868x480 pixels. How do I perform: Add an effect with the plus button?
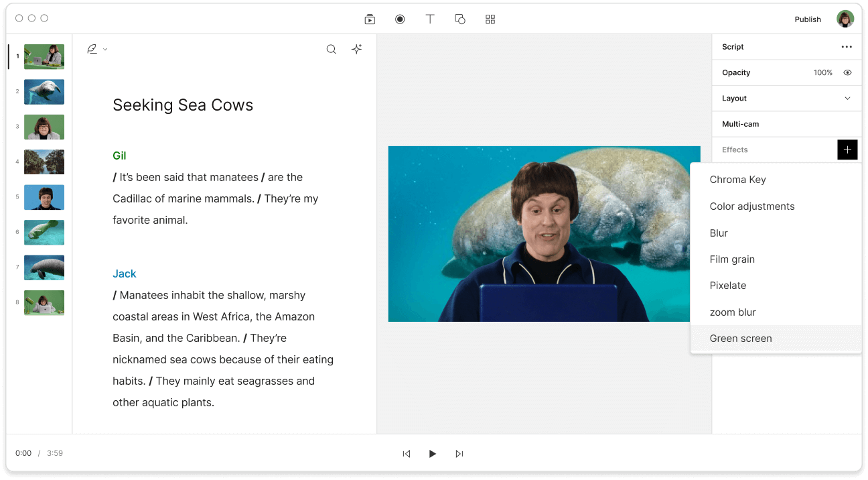tap(847, 149)
